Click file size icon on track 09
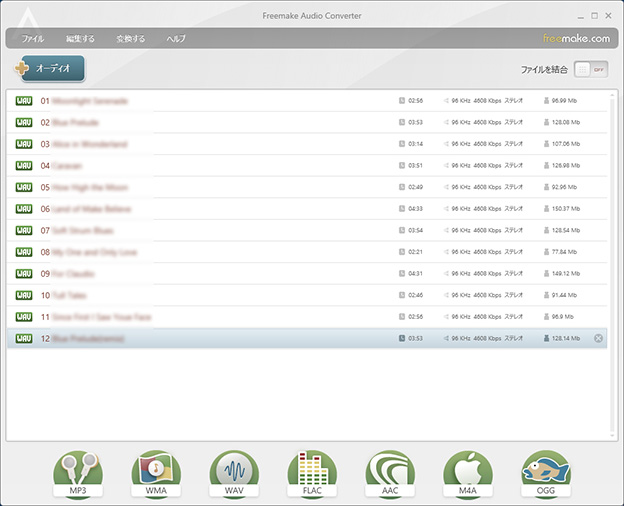Image resolution: width=624 pixels, height=506 pixels. coord(546,274)
